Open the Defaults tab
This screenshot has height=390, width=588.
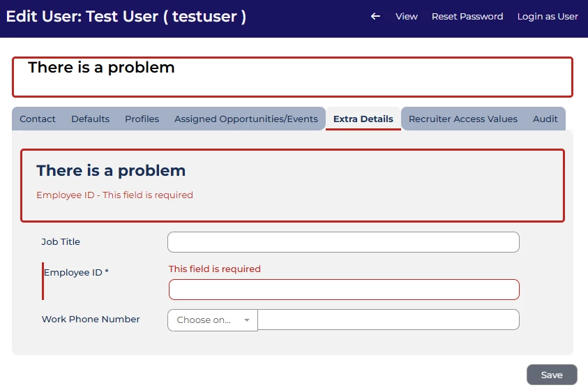pos(91,119)
